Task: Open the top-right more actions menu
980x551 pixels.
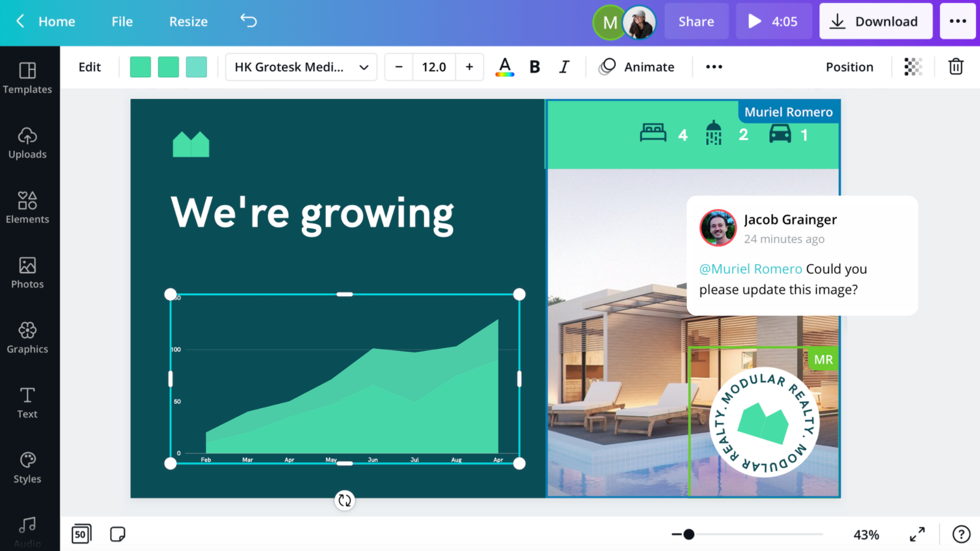Action: click(x=957, y=20)
